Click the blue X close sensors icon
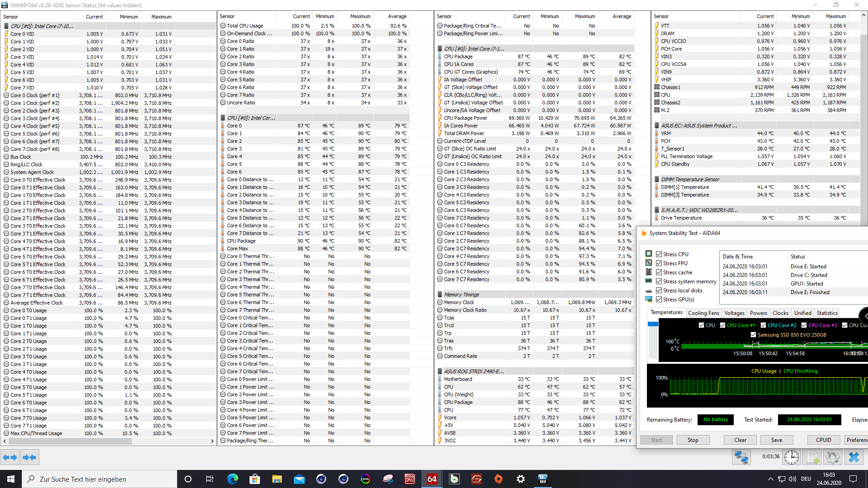The height and width of the screenshot is (488, 868). tap(854, 457)
